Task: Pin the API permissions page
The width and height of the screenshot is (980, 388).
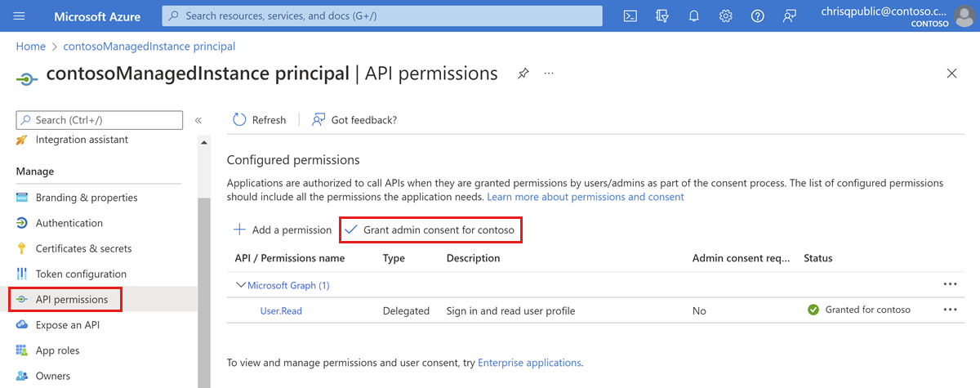Action: pos(523,74)
